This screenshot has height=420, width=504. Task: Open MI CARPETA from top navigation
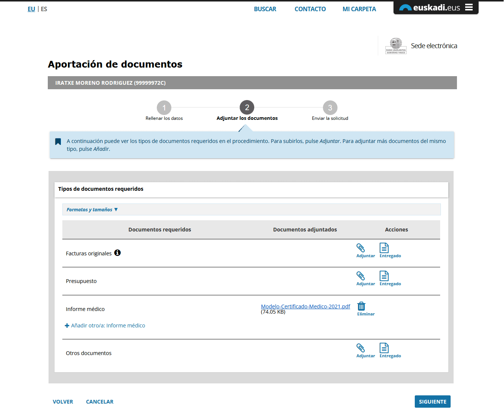359,9
